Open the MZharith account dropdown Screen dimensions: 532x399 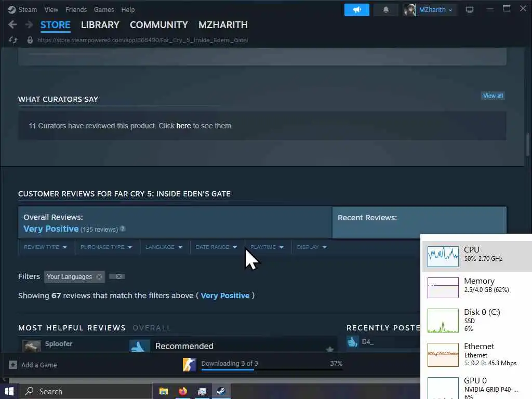[x=436, y=10]
